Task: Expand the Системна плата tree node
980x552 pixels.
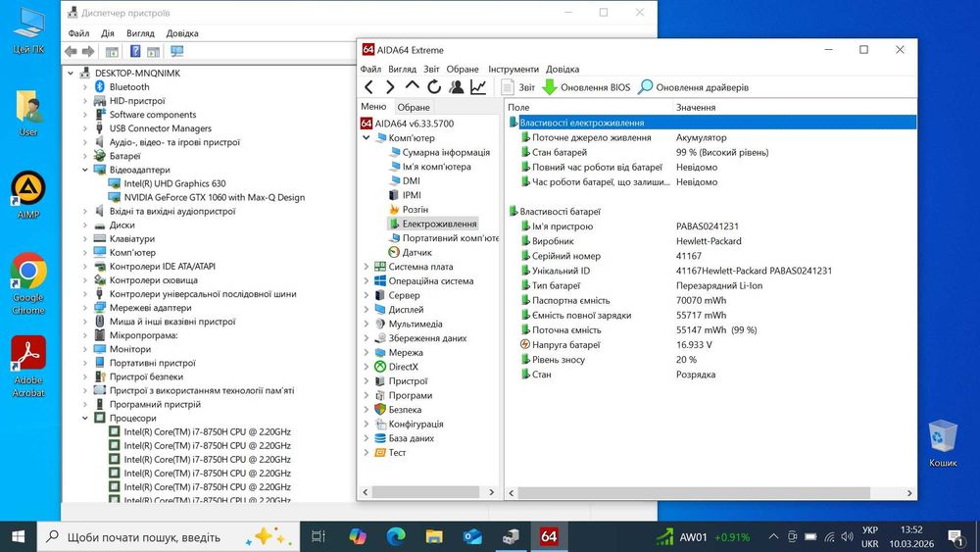Action: [367, 267]
